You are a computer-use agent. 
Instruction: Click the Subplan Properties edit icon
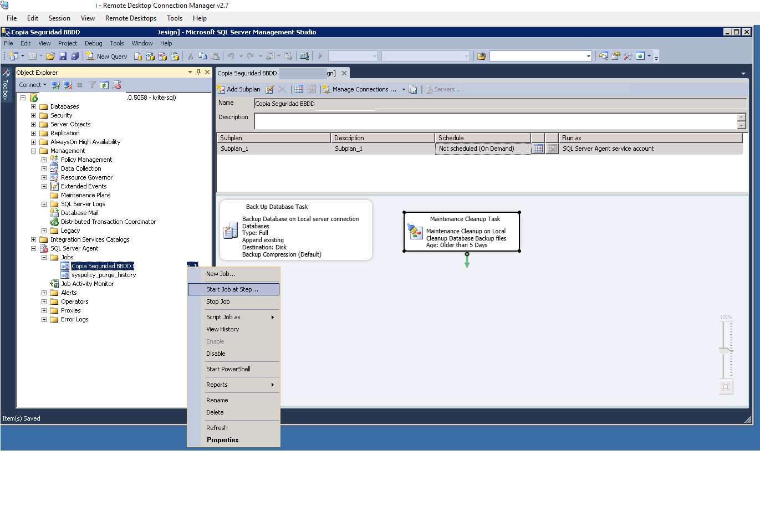pyautogui.click(x=270, y=89)
